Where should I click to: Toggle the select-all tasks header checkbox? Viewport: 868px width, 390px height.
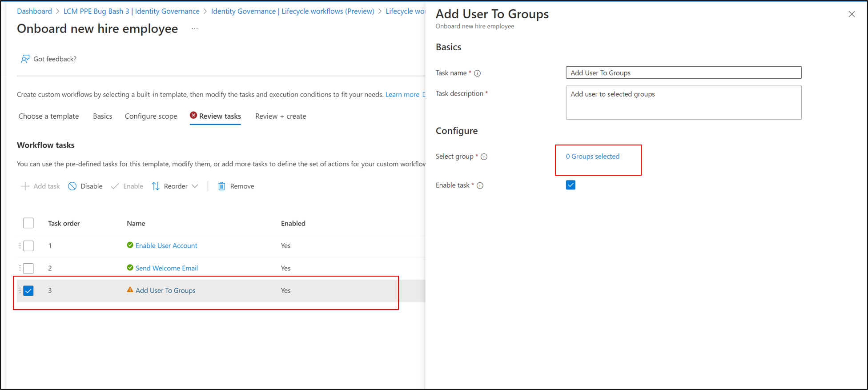pos(28,223)
